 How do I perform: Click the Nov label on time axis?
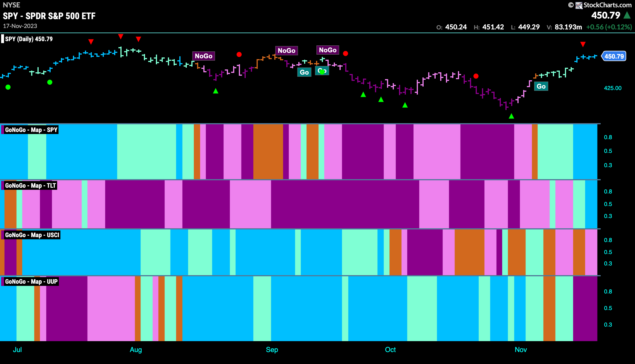[521, 350]
